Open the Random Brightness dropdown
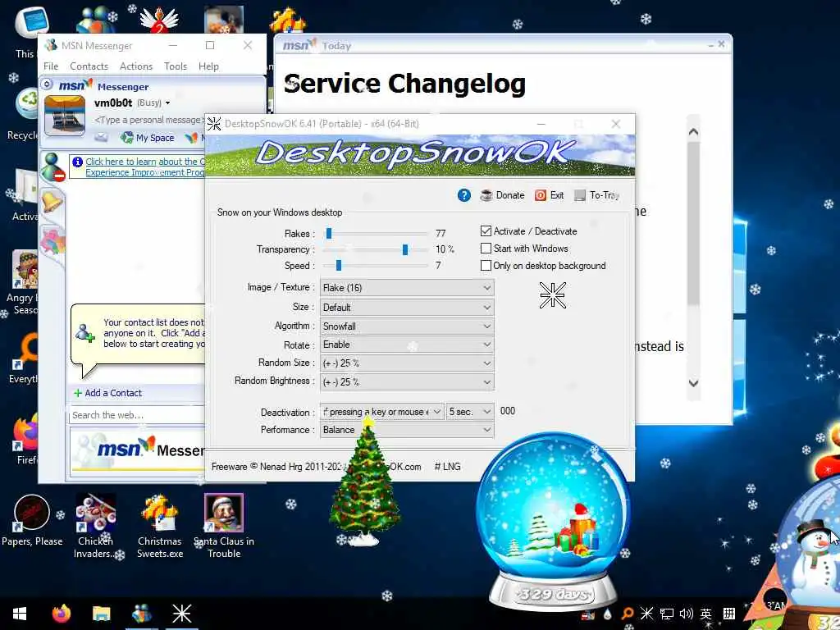 pyautogui.click(x=407, y=382)
